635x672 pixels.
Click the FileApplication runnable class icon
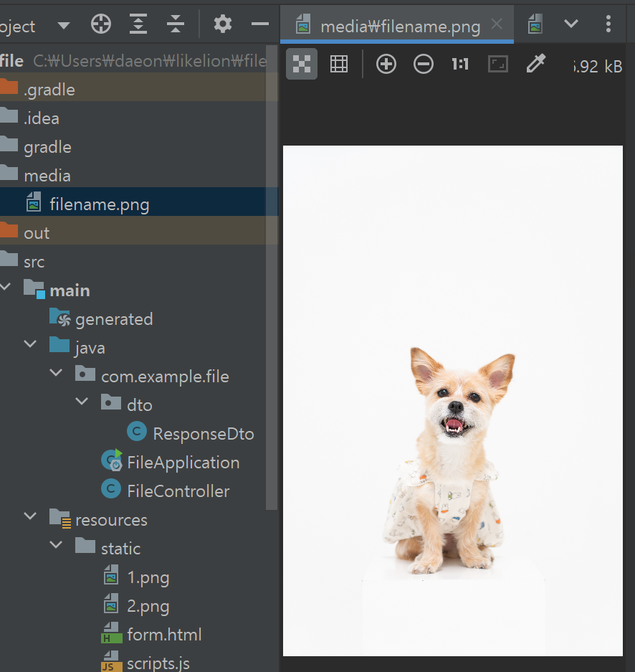[113, 460]
